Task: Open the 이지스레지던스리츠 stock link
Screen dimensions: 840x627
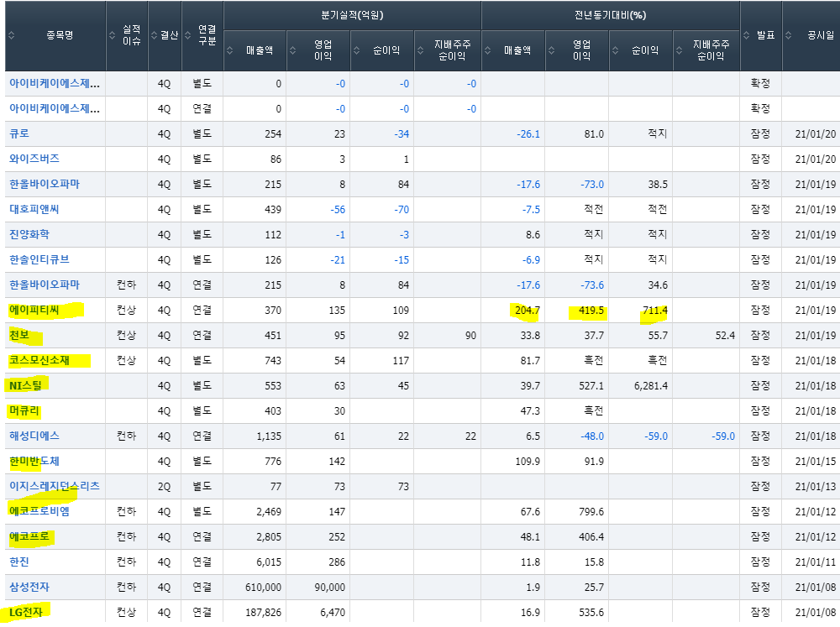Action: [x=54, y=486]
